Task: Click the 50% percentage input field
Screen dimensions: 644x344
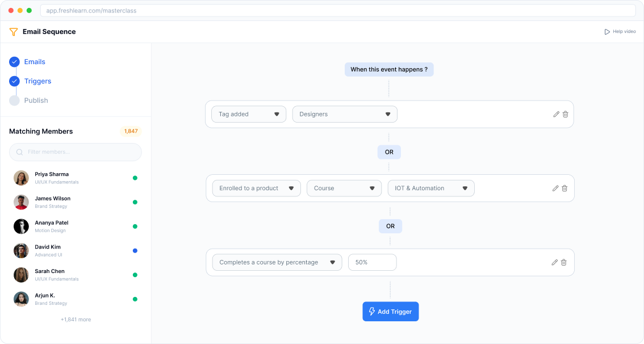Action: [x=372, y=262]
